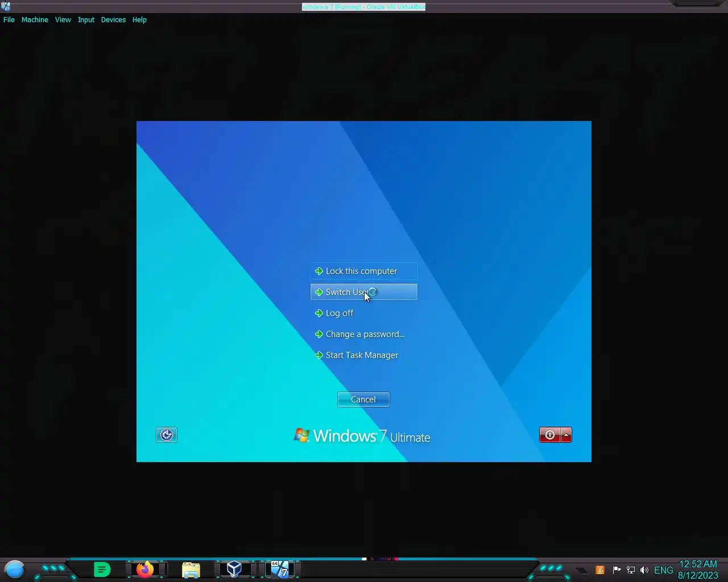Image resolution: width=728 pixels, height=582 pixels.
Task: Open the clock showing 12:52 AM
Action: click(x=698, y=569)
